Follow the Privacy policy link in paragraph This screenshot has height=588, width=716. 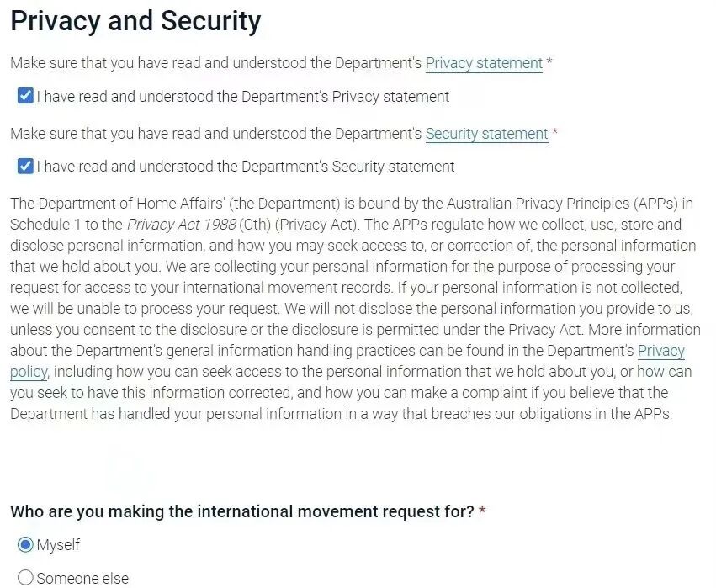point(660,351)
